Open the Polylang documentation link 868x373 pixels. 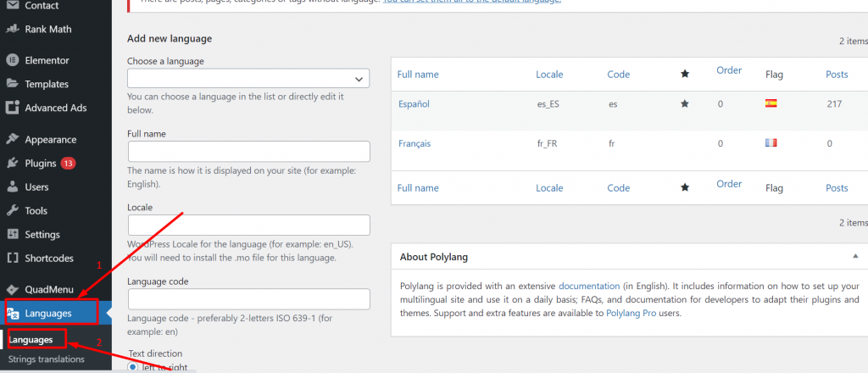[x=589, y=287]
